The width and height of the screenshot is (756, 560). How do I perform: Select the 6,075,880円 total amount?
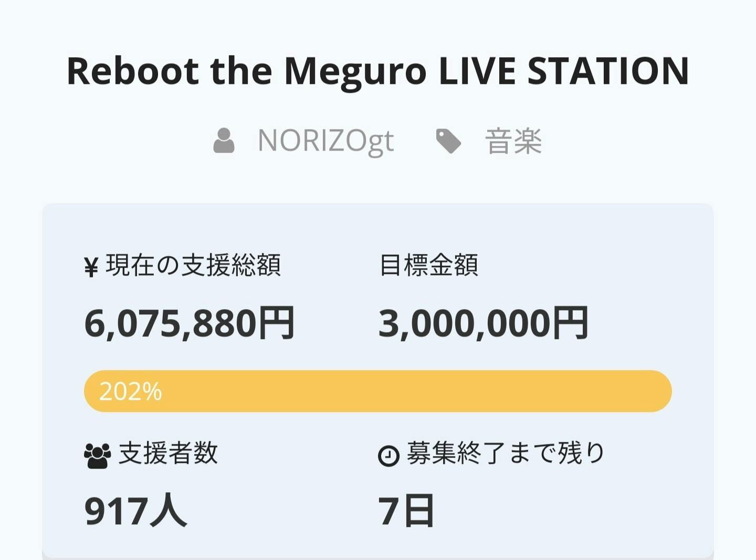(190, 323)
